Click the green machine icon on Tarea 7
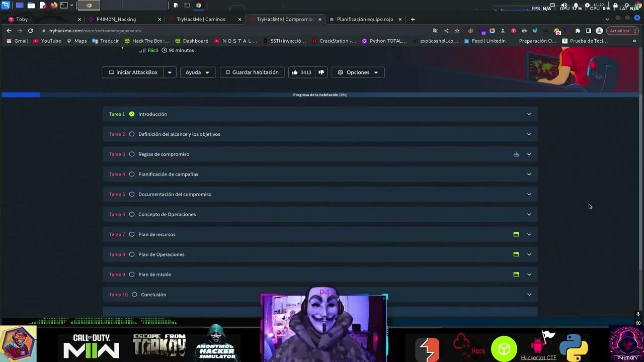 coord(516,234)
